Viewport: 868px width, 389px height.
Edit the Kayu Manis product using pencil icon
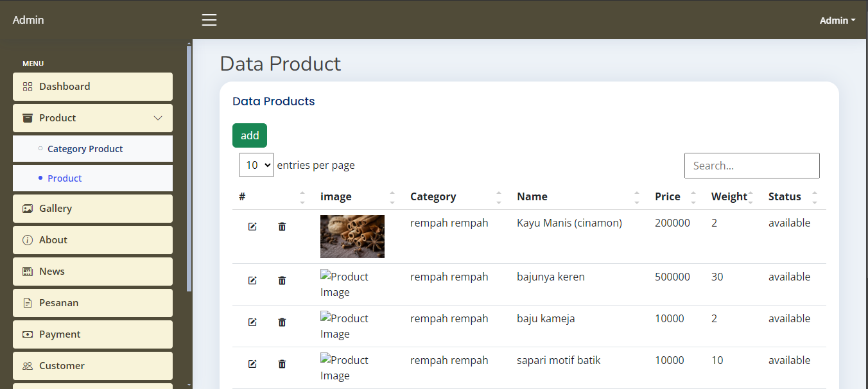coord(252,226)
